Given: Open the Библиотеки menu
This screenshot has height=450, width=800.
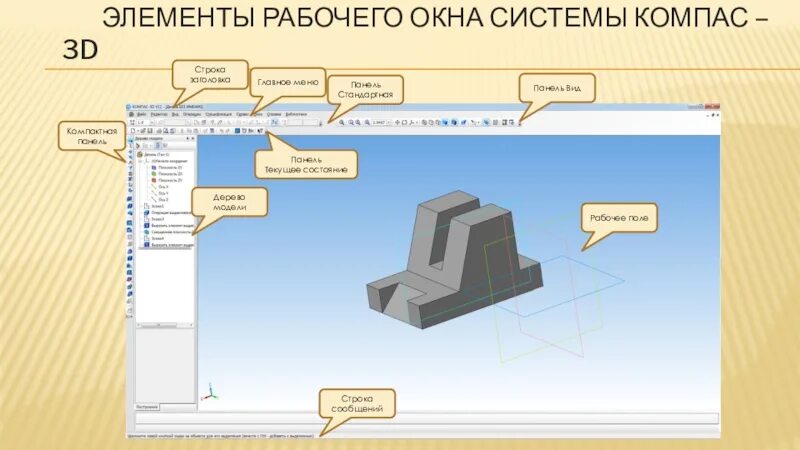Looking at the screenshot, I should [x=296, y=114].
